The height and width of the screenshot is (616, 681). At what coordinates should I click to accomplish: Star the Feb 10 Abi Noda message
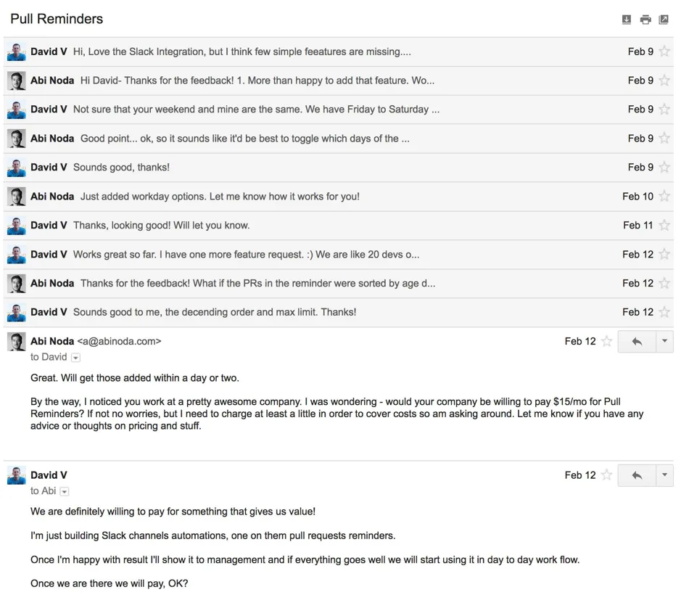tap(664, 197)
